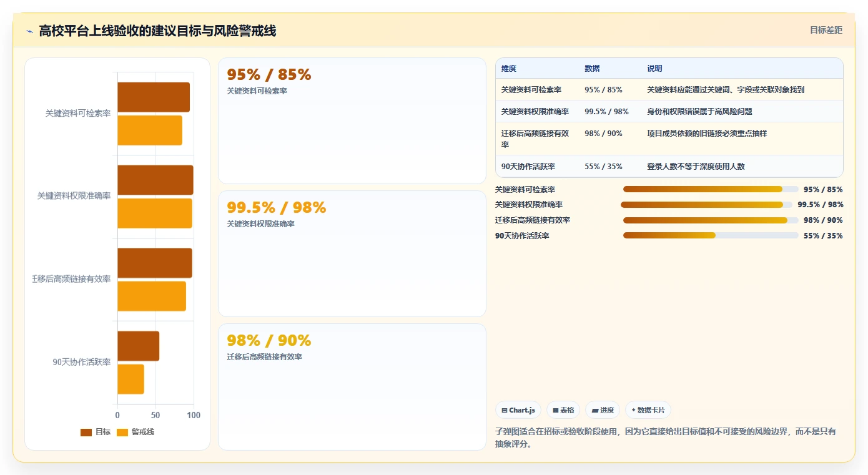Click the chart axis label 关键资料权限准确率
This screenshot has height=475, width=868.
tap(74, 196)
